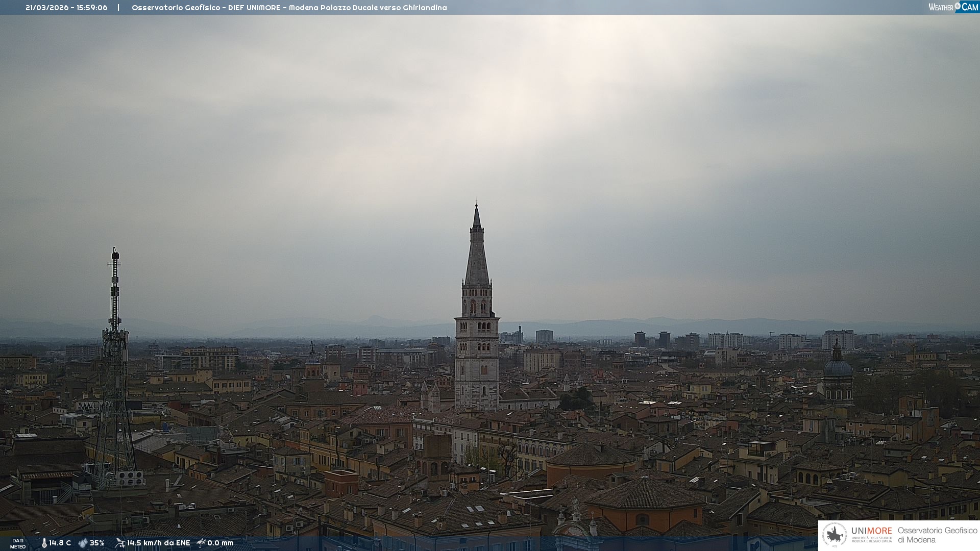Select the DATI METEO label
Screen dimensions: 980x551
pyautogui.click(x=18, y=543)
